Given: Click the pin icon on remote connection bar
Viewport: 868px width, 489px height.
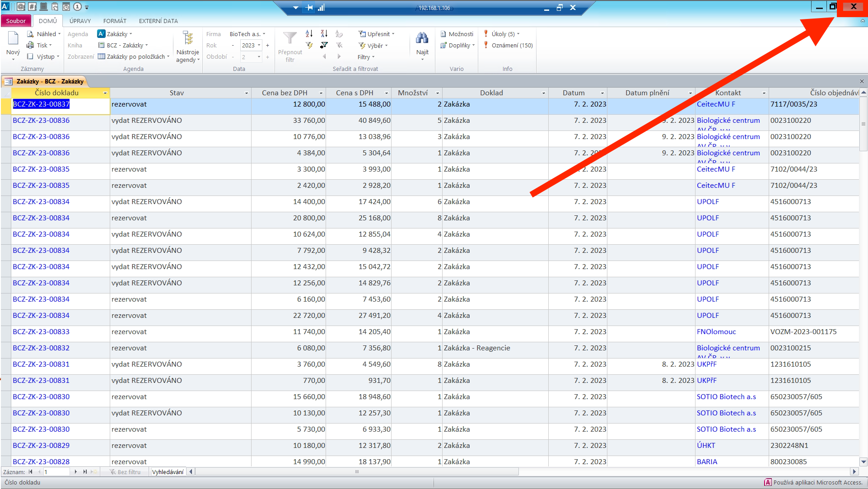Looking at the screenshot, I should 309,8.
